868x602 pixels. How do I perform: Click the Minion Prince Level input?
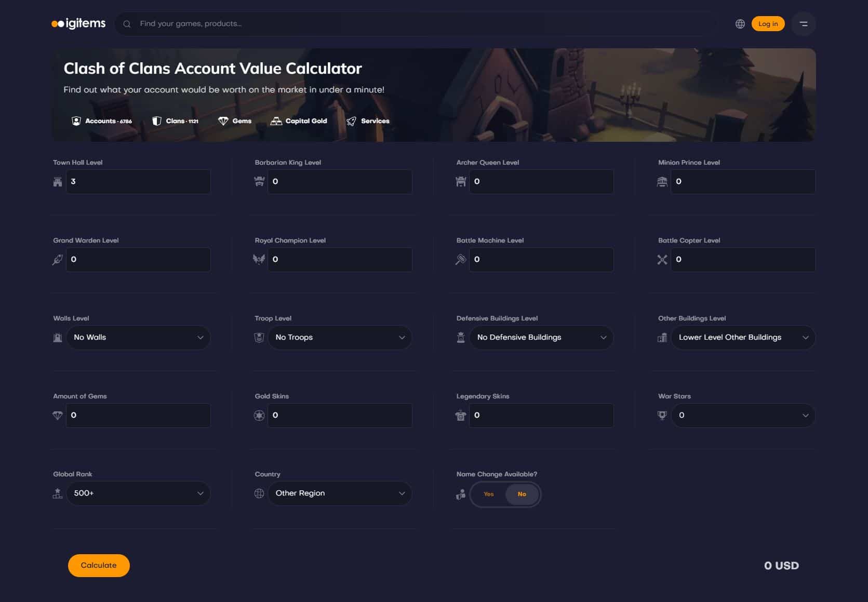[743, 182]
